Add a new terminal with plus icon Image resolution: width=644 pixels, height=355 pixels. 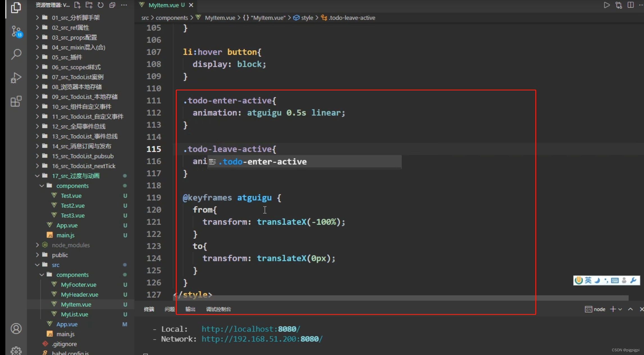click(613, 309)
